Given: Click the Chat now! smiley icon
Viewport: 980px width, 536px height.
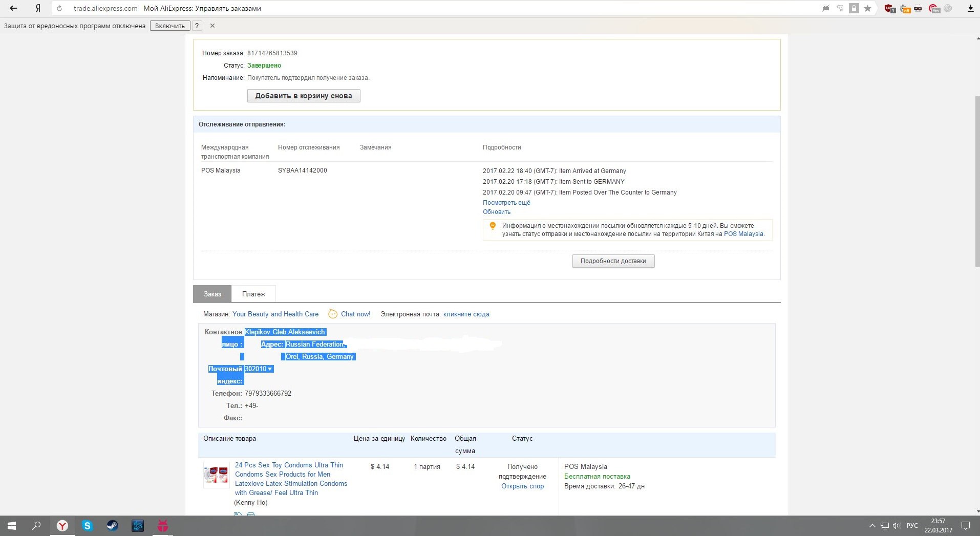Looking at the screenshot, I should pos(333,314).
